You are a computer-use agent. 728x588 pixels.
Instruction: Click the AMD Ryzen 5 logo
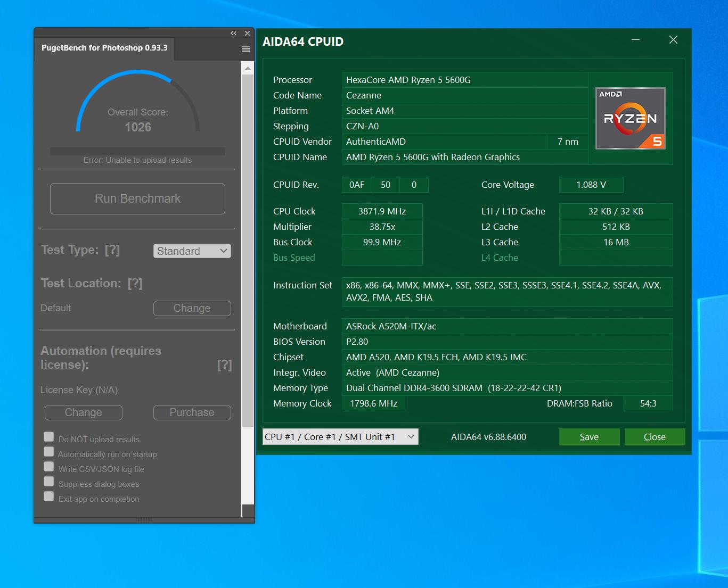[x=630, y=119]
